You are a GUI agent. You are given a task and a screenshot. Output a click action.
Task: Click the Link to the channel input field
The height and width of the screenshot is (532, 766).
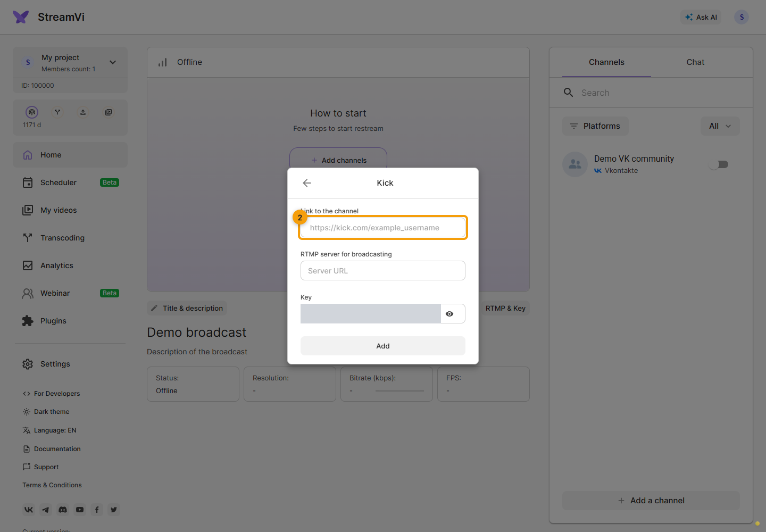coord(383,228)
